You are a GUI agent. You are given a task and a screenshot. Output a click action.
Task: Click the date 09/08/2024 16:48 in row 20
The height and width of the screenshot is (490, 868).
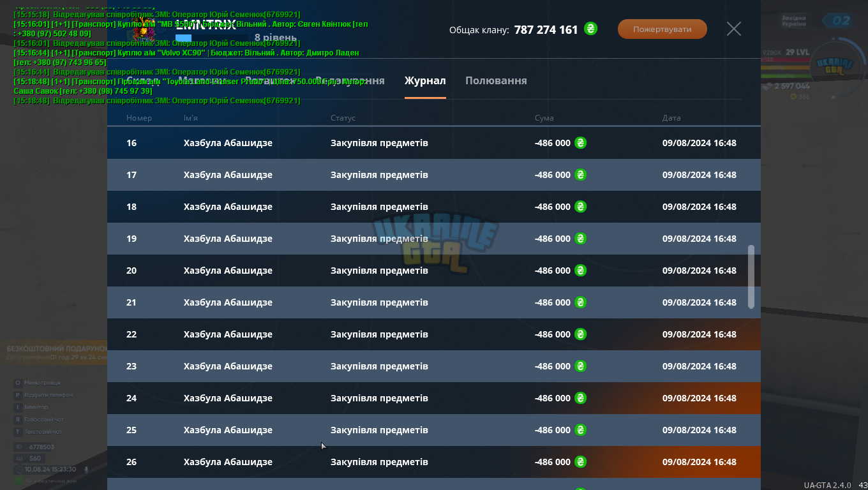(700, 271)
